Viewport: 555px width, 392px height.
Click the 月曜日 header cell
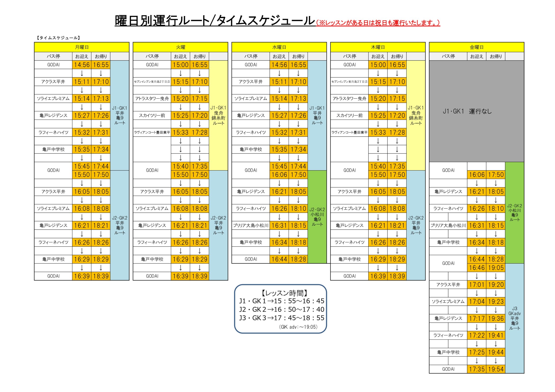(82, 47)
